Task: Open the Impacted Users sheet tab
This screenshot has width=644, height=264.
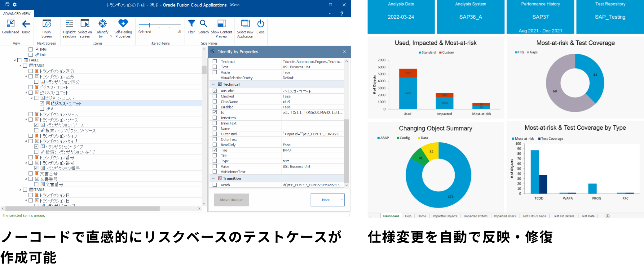Action: pyautogui.click(x=505, y=216)
